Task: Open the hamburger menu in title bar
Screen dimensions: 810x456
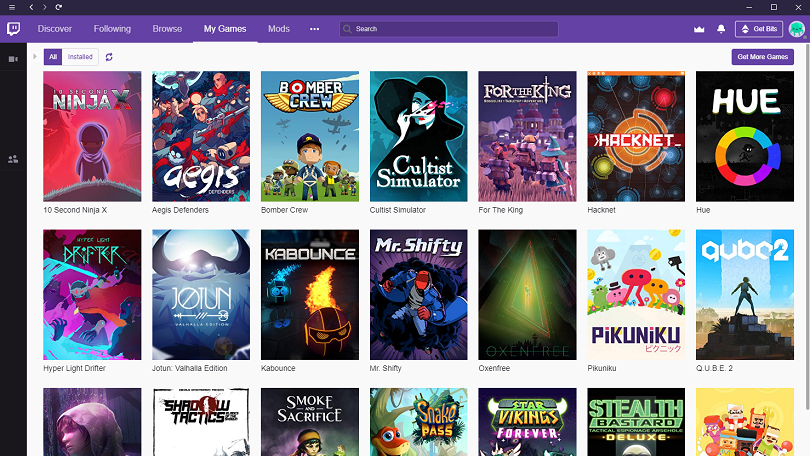Action: [x=12, y=7]
